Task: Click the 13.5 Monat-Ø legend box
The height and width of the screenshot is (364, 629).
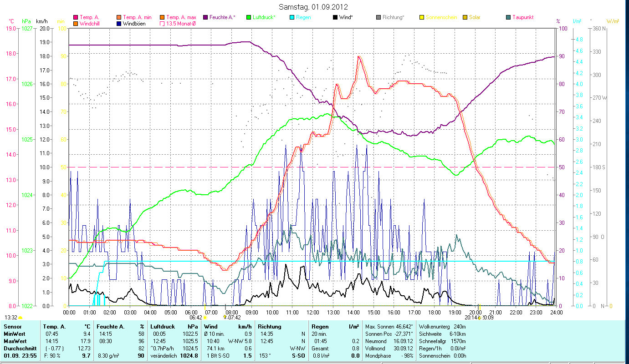Action: (x=162, y=23)
